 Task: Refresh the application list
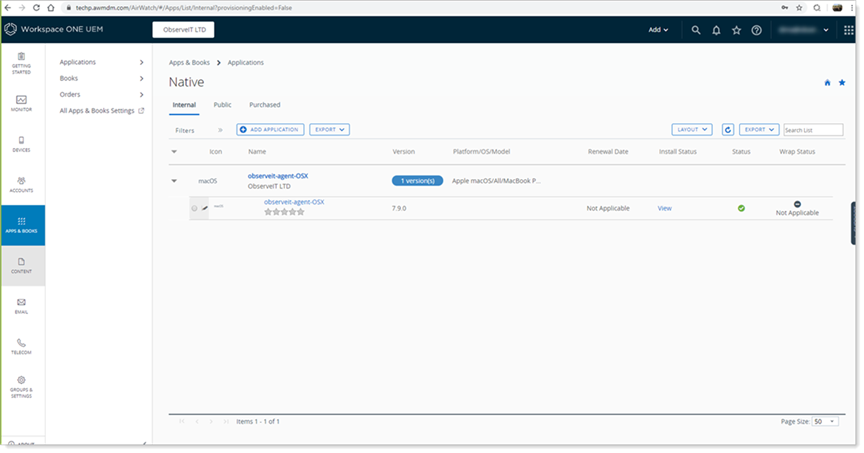pos(728,130)
